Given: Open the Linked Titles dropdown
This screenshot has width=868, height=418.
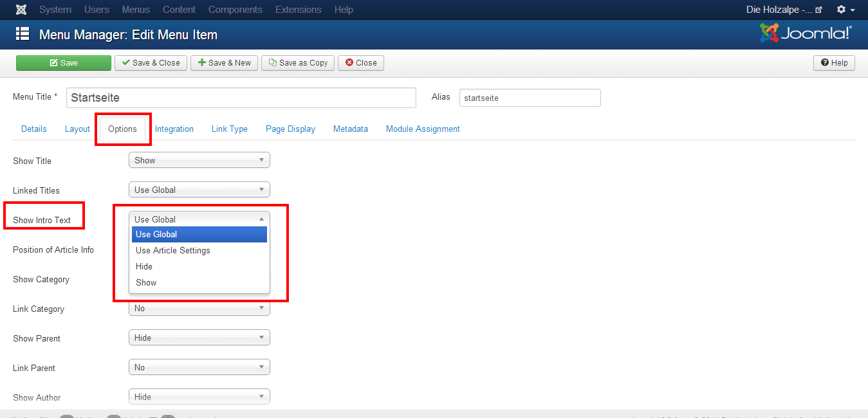Looking at the screenshot, I should coord(199,190).
